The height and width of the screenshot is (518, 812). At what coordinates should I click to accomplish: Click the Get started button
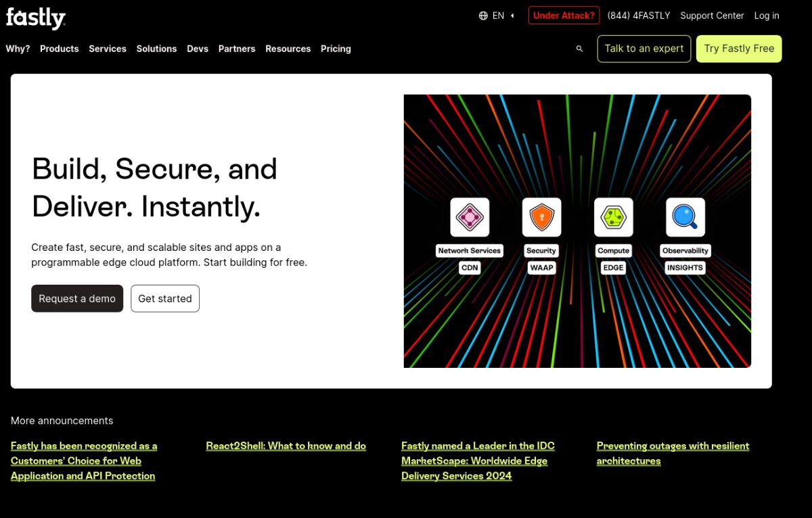click(x=165, y=298)
